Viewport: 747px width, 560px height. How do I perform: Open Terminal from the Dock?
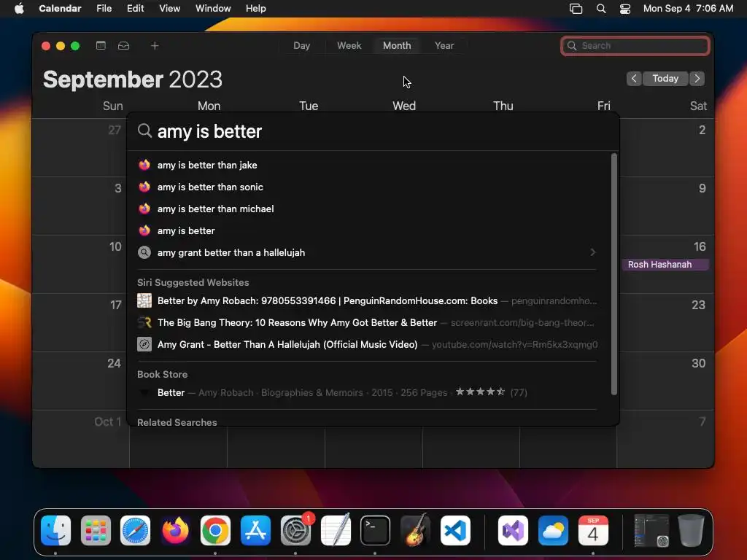(x=375, y=531)
